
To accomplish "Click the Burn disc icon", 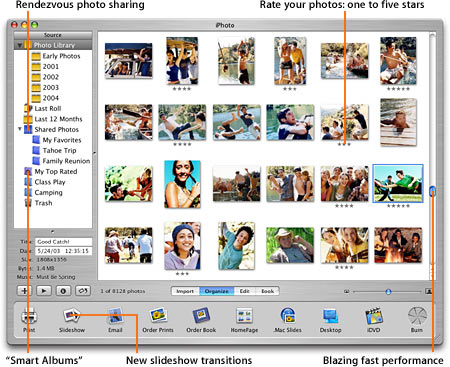I will (x=417, y=316).
